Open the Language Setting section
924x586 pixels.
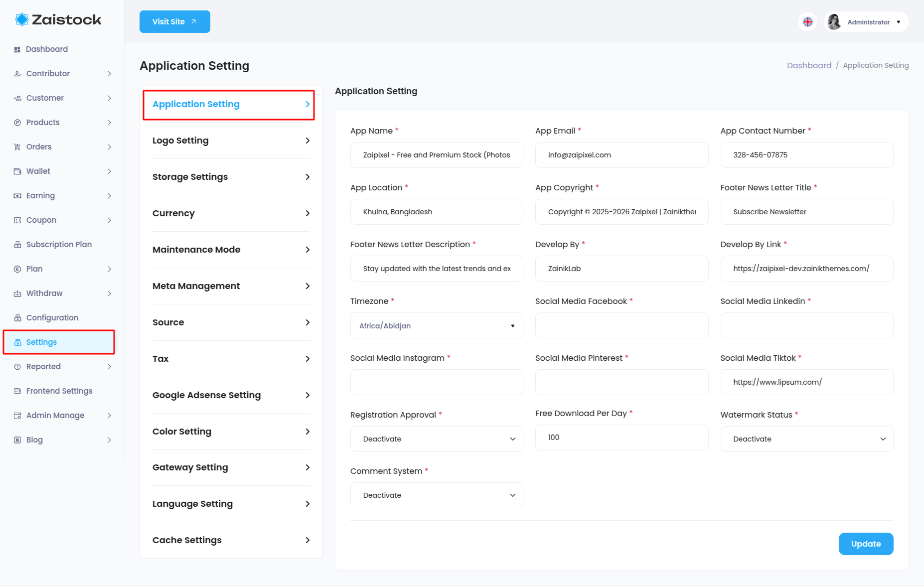coord(231,504)
